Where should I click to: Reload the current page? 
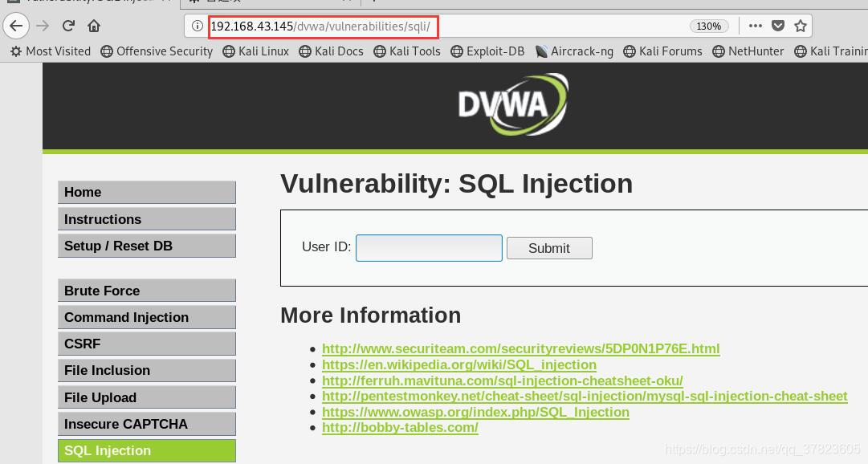point(69,26)
